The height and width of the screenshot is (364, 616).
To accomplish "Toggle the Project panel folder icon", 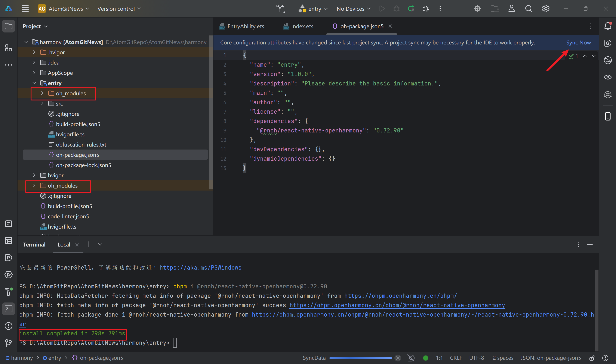I will point(8,26).
